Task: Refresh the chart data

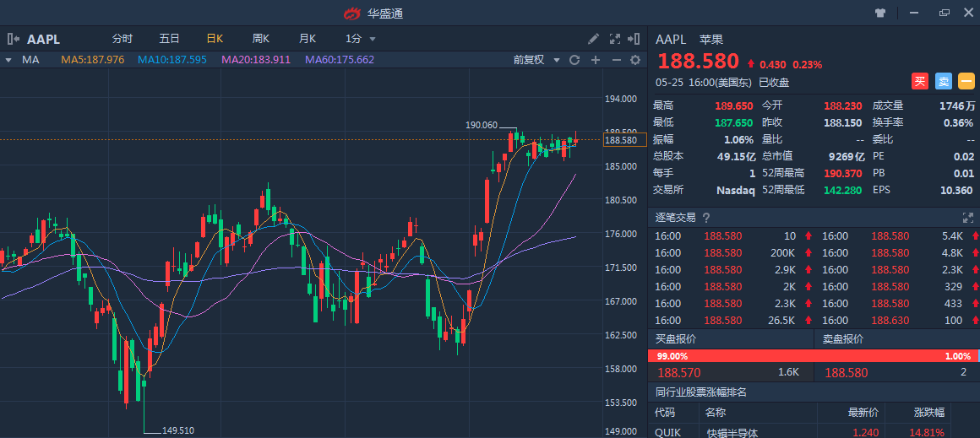Action: (574, 60)
